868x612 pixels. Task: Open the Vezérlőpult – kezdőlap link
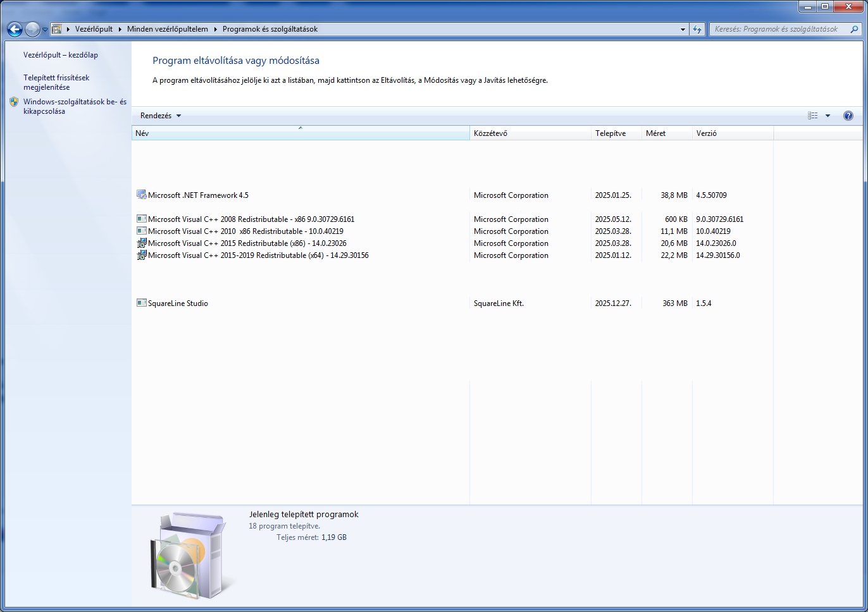pyautogui.click(x=61, y=55)
